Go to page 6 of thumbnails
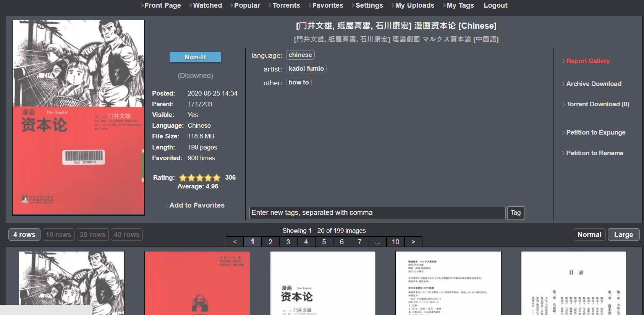This screenshot has height=315, width=644. click(x=342, y=242)
